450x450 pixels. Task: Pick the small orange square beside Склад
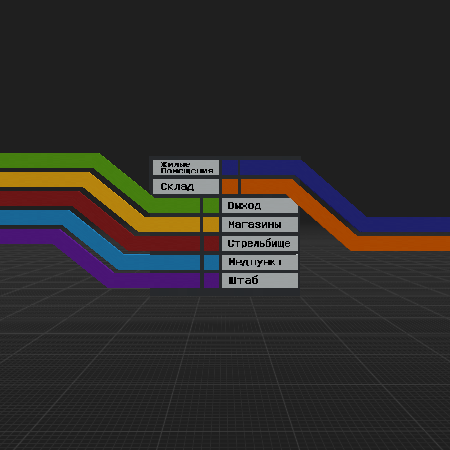pos(230,186)
